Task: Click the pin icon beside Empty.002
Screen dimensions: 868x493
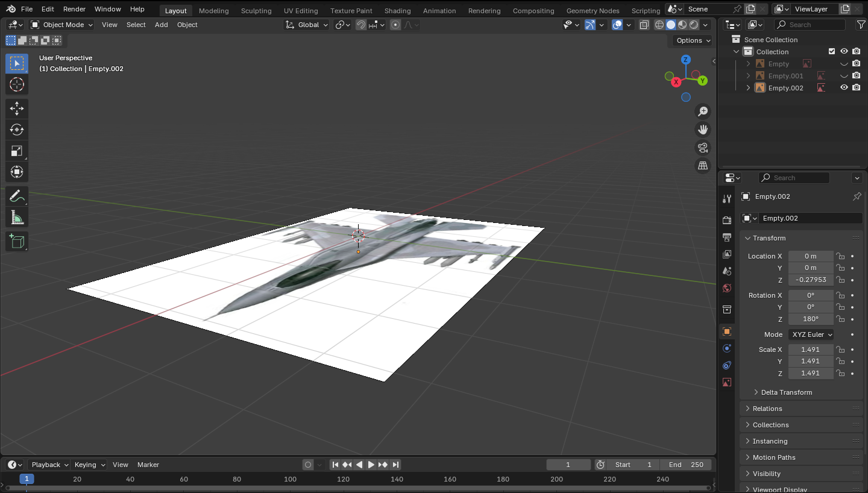Action: click(857, 196)
